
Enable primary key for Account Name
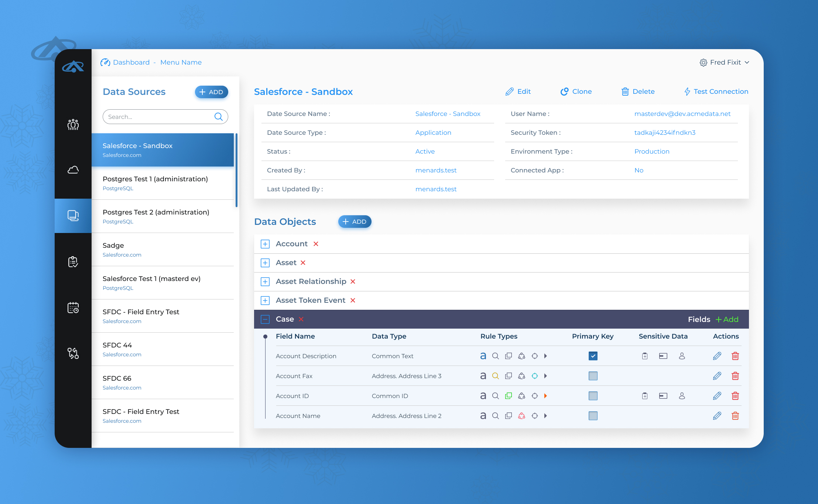[593, 416]
